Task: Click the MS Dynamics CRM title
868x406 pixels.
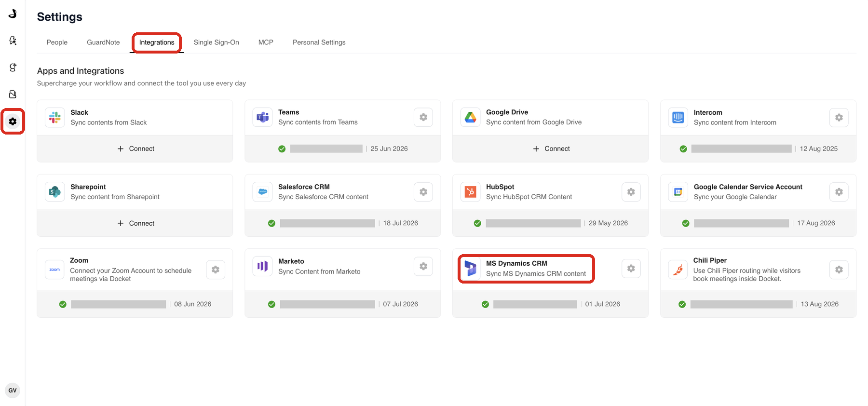Action: pyautogui.click(x=516, y=263)
